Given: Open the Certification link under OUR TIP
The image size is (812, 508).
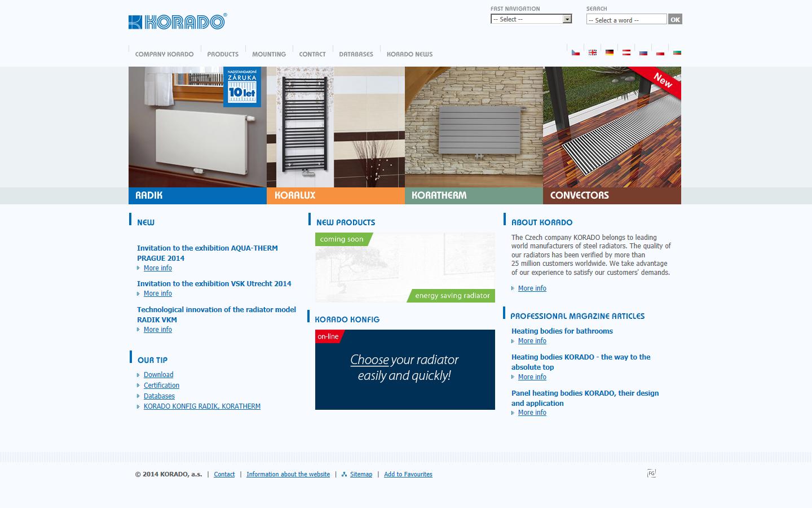Looking at the screenshot, I should click(161, 385).
